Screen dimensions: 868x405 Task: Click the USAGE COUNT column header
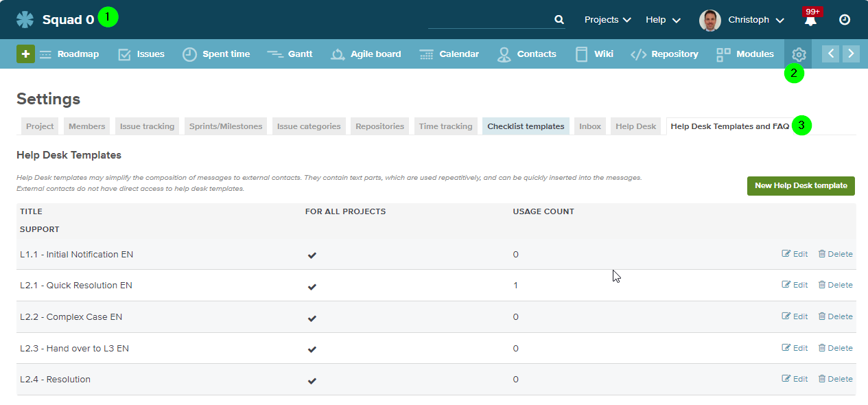pos(543,211)
